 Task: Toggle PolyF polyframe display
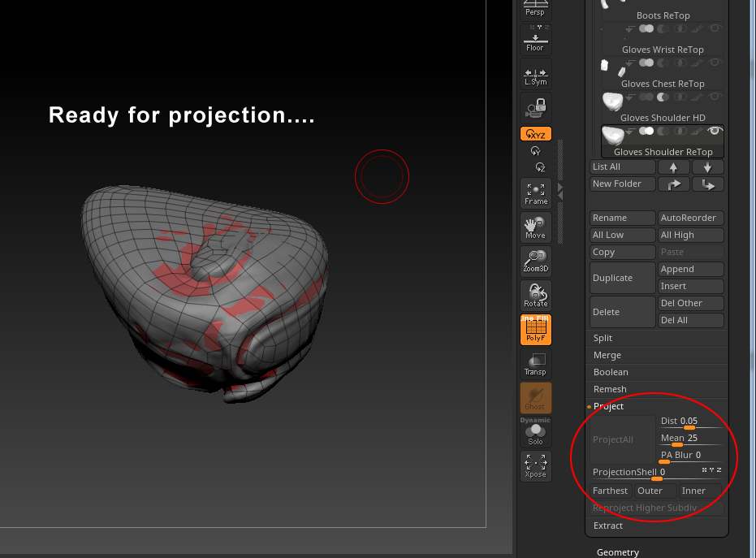[x=536, y=330]
